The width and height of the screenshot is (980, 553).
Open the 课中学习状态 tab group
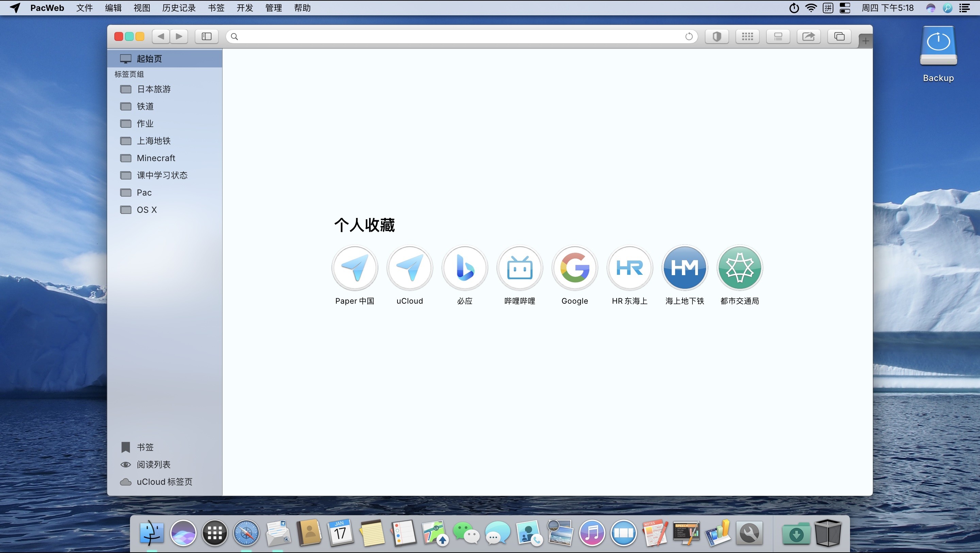[x=165, y=175]
